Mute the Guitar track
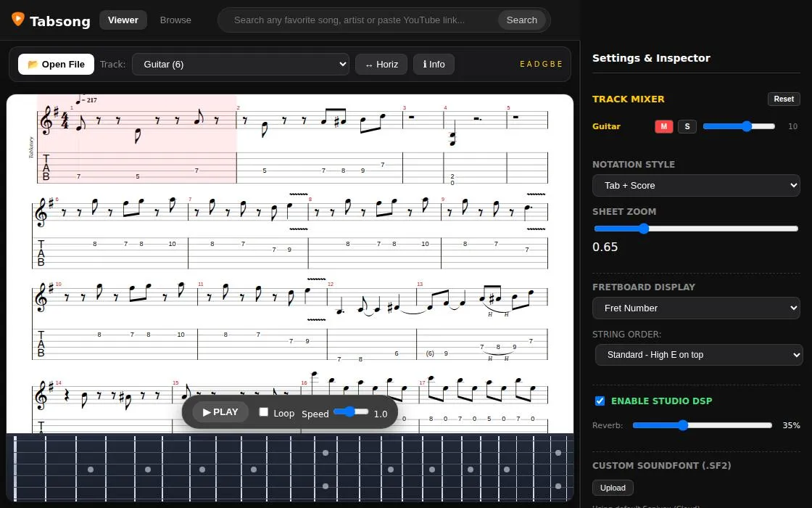The image size is (812, 508). tap(664, 126)
